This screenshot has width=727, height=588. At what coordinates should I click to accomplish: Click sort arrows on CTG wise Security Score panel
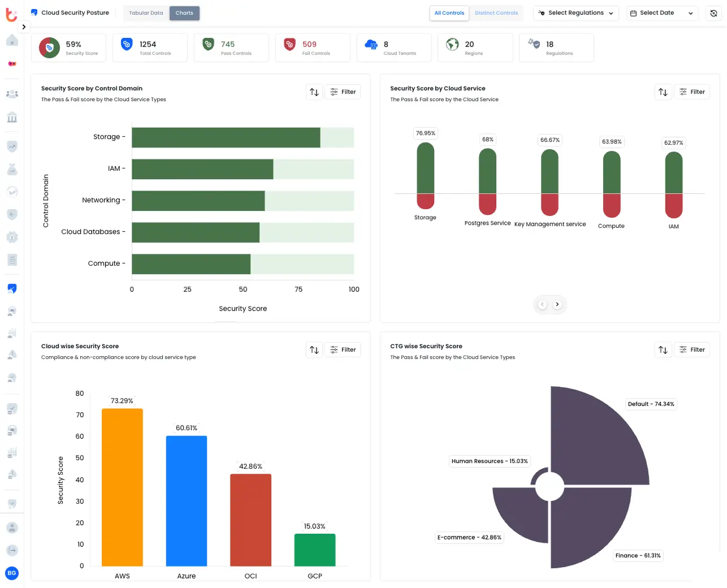pos(663,349)
